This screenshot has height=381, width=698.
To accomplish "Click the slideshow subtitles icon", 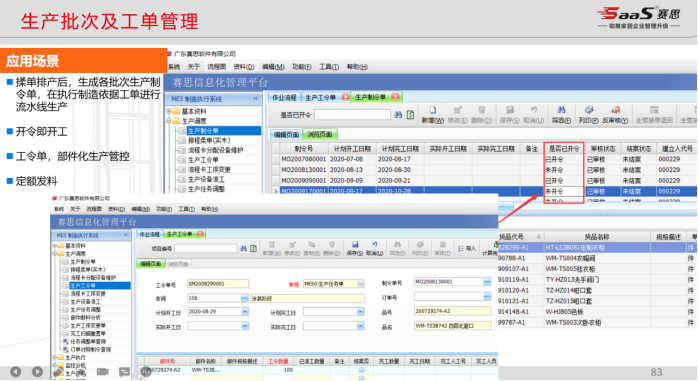I will pyautogui.click(x=124, y=372).
